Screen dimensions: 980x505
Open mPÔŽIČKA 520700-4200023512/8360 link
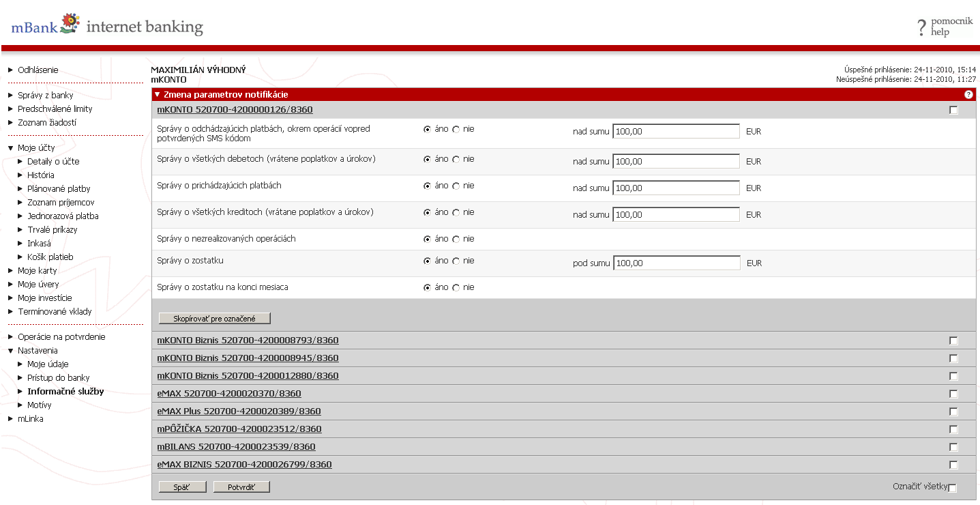click(239, 429)
